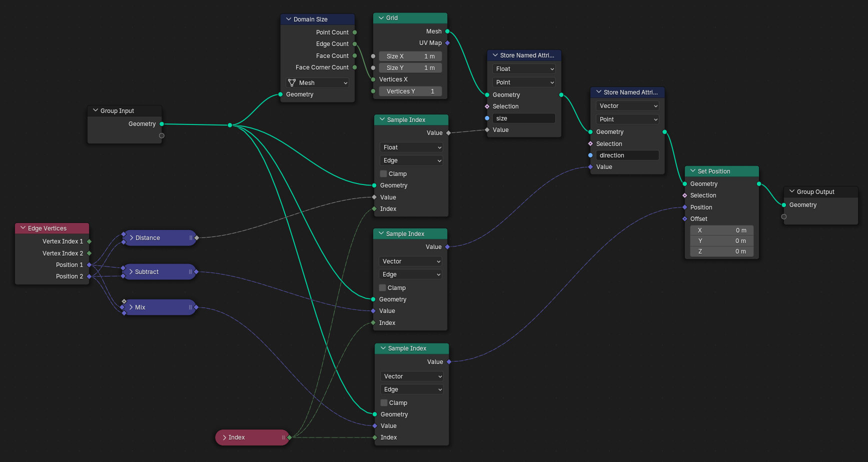The image size is (868, 462).
Task: Click the UV Map output socket on Grid
Action: point(447,43)
